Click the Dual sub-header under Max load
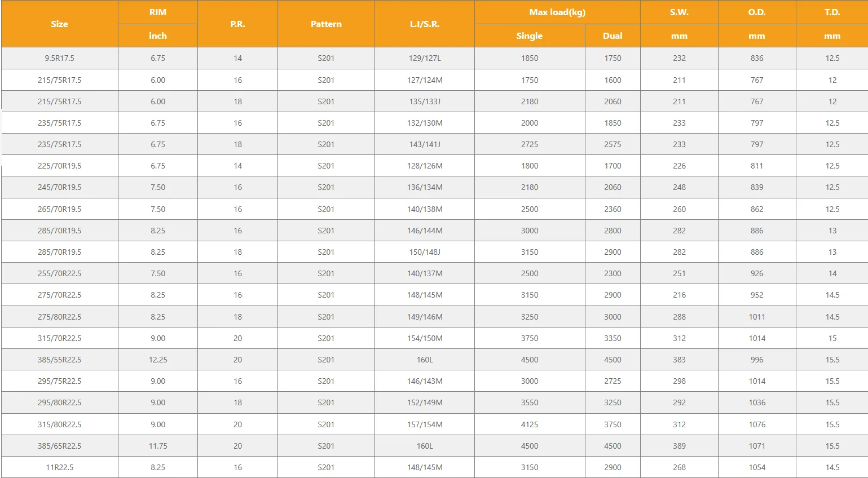This screenshot has width=868, height=478. pyautogui.click(x=613, y=36)
